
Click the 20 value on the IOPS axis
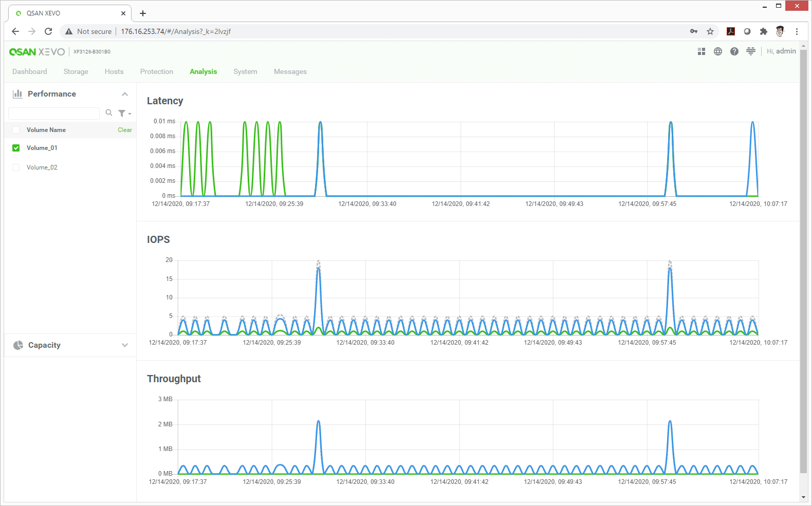tap(169, 260)
